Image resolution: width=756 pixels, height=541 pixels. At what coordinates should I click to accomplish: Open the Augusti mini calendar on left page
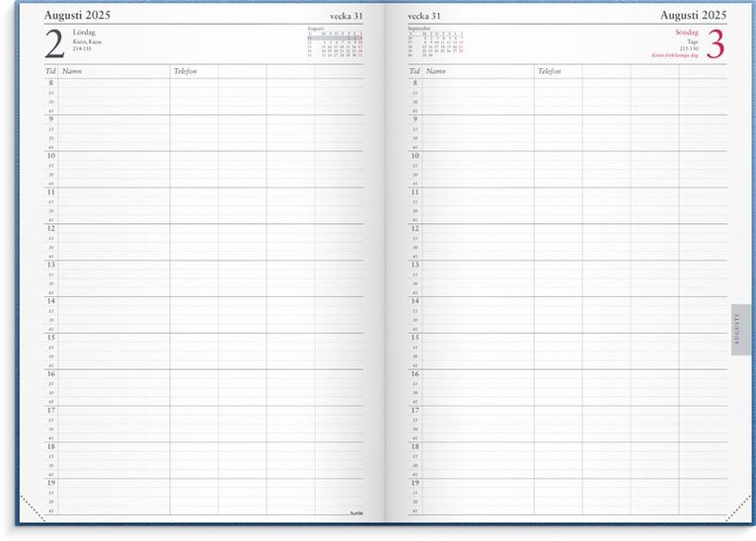pos(336,42)
